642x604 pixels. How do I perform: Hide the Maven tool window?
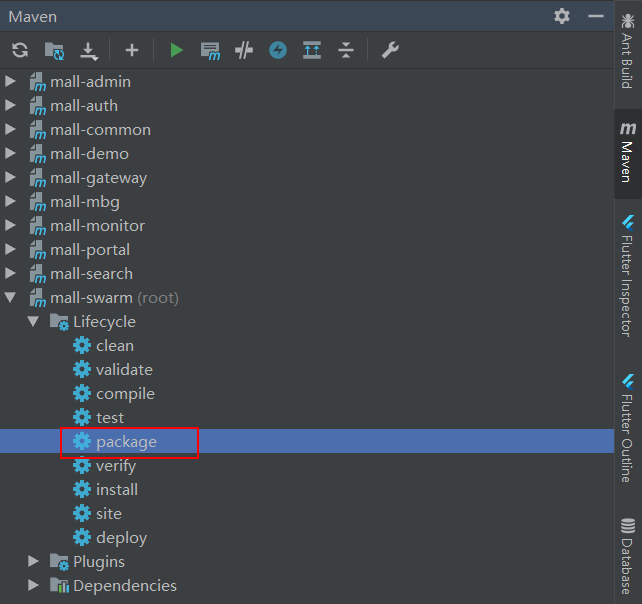point(596,16)
